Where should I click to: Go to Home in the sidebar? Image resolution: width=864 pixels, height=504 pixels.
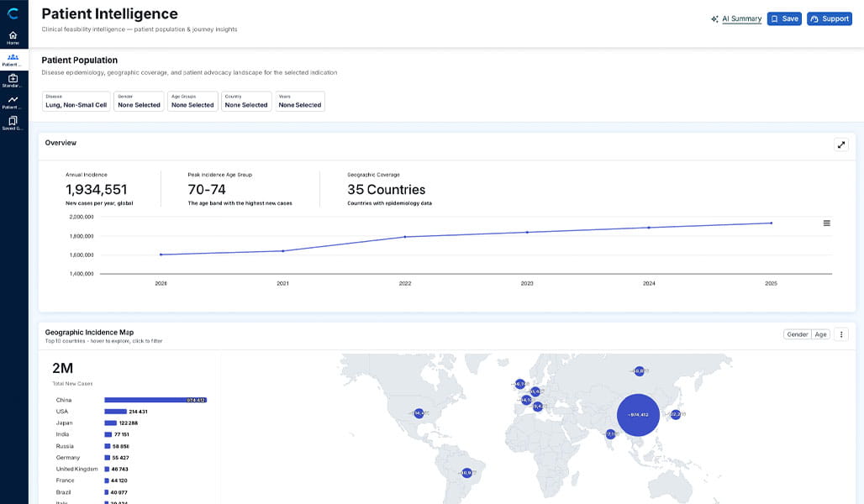pyautogui.click(x=13, y=38)
